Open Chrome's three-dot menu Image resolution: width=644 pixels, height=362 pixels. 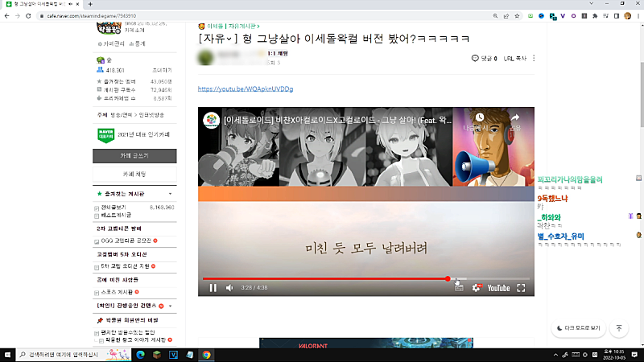click(638, 16)
